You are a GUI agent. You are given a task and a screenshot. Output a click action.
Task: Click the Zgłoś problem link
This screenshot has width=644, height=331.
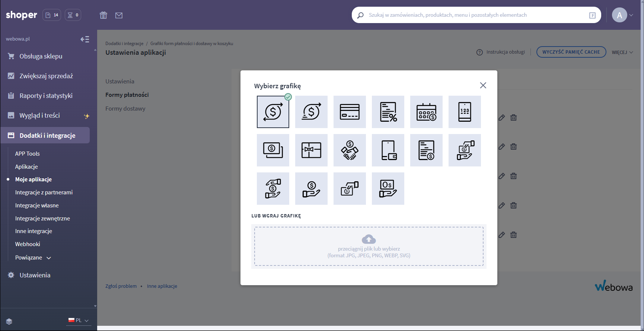click(x=121, y=286)
